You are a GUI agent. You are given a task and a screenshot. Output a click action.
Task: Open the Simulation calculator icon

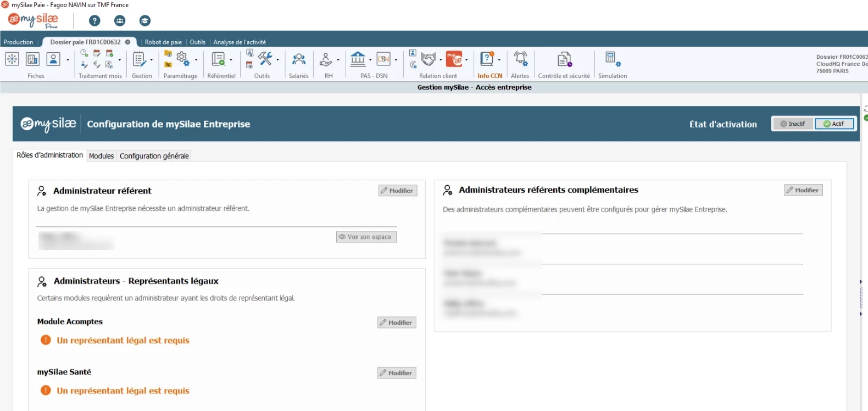pos(613,59)
